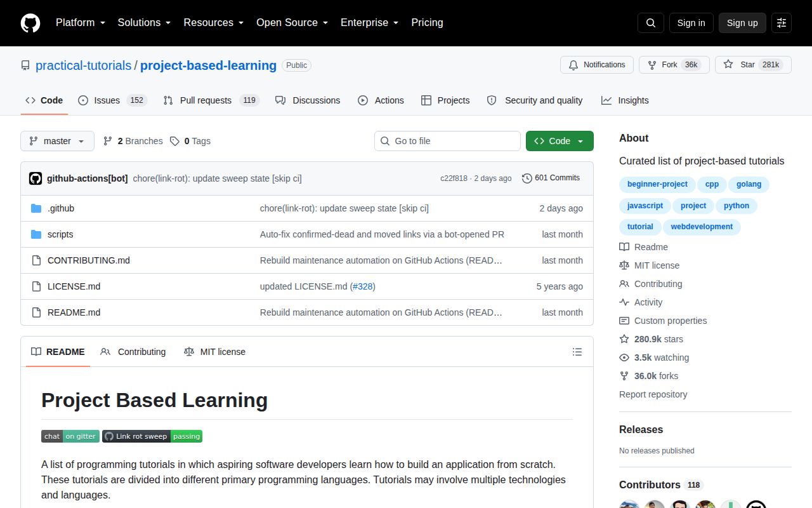Click the c22f818 commit hash
The height and width of the screenshot is (508, 812).
tap(454, 178)
